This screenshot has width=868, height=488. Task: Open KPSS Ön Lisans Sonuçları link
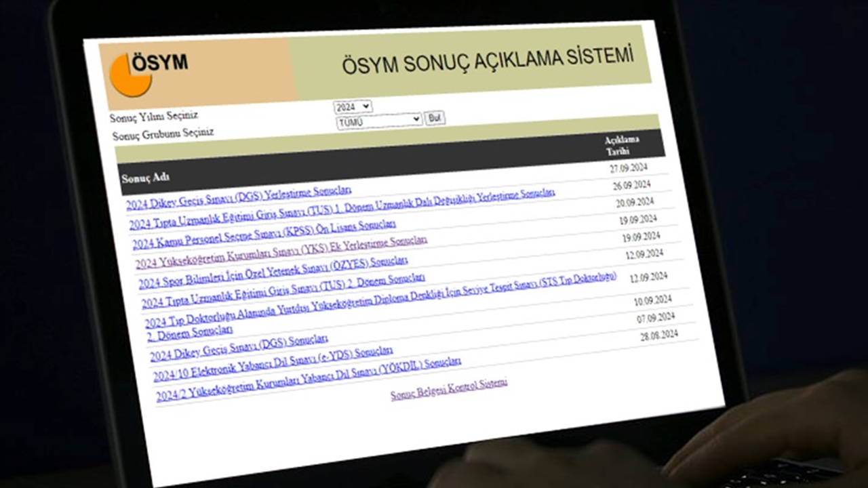pos(264,235)
